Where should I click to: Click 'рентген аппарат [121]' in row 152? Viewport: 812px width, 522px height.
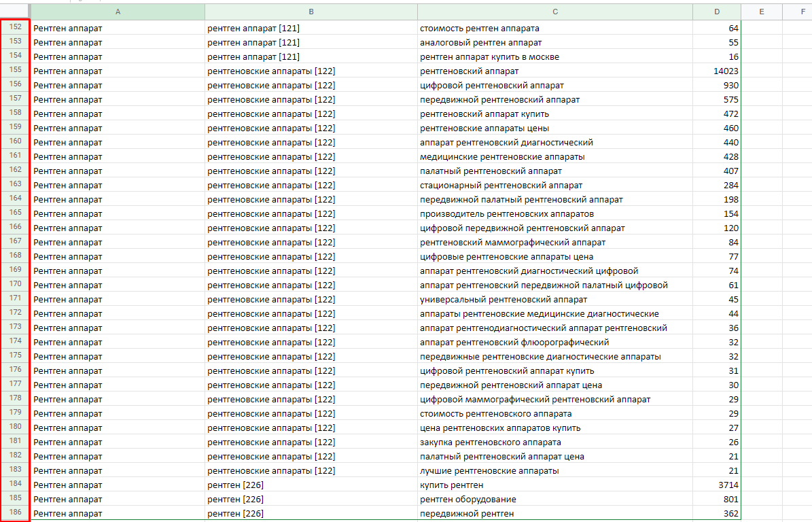click(311, 28)
